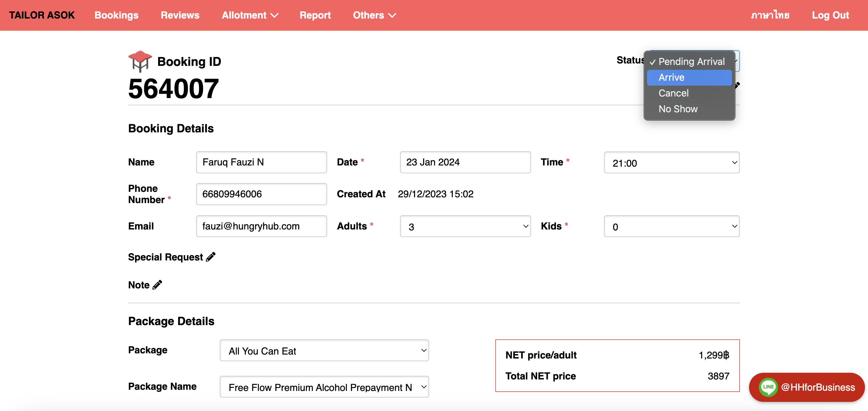
Task: Open the Reviews page
Action: [180, 15]
